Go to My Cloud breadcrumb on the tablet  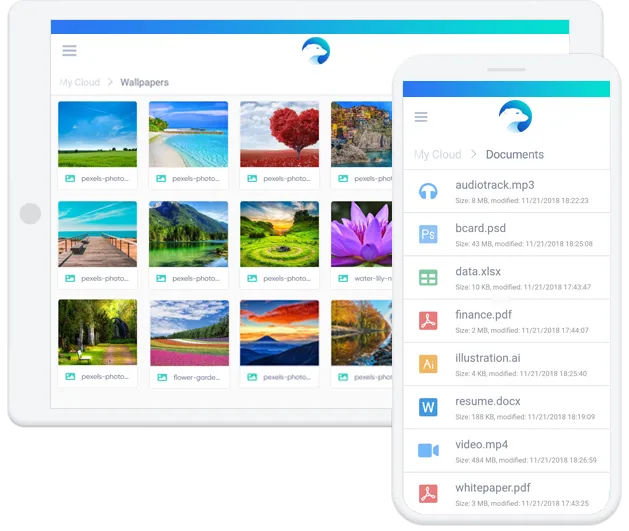tap(80, 83)
